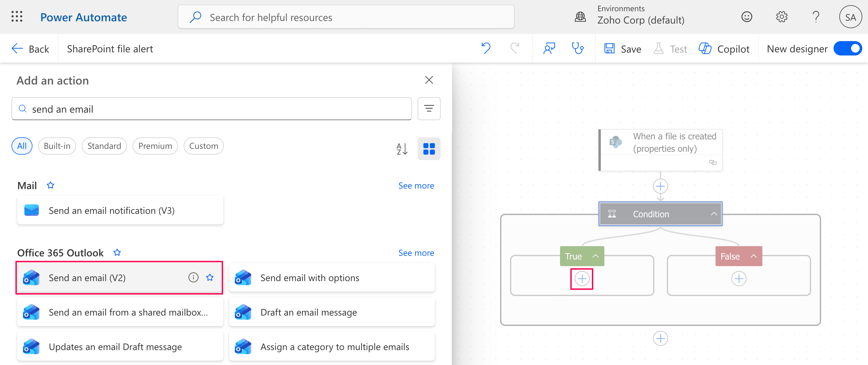Disable the New designer toggle
The image size is (868, 365).
coord(847,48)
